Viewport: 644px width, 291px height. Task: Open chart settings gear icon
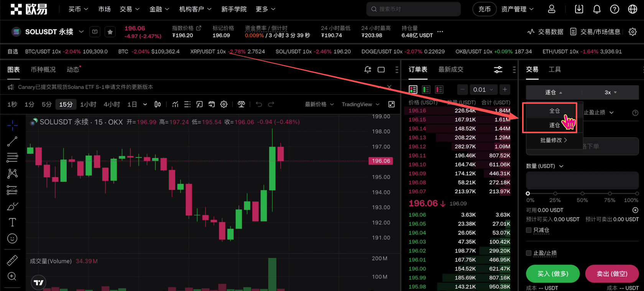pos(224,104)
